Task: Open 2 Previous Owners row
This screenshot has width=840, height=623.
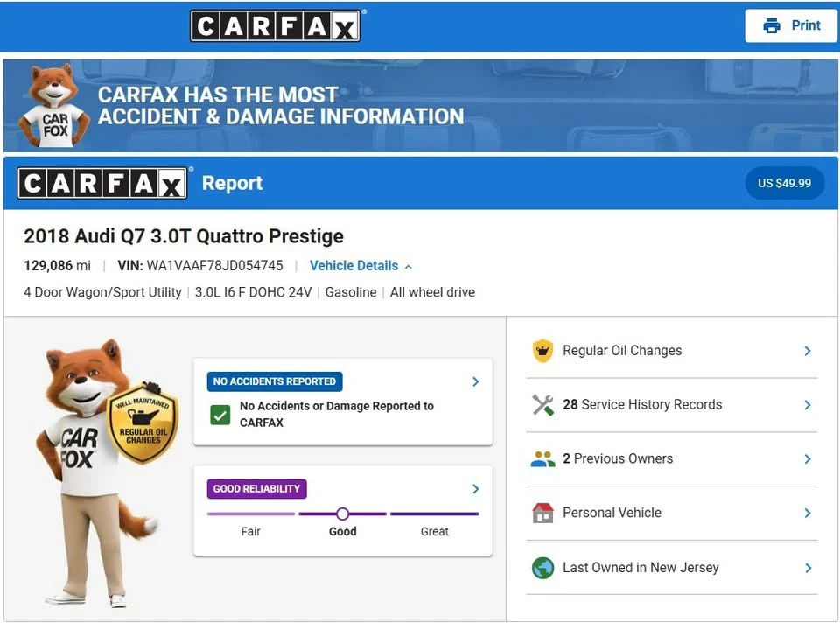Action: [672, 459]
